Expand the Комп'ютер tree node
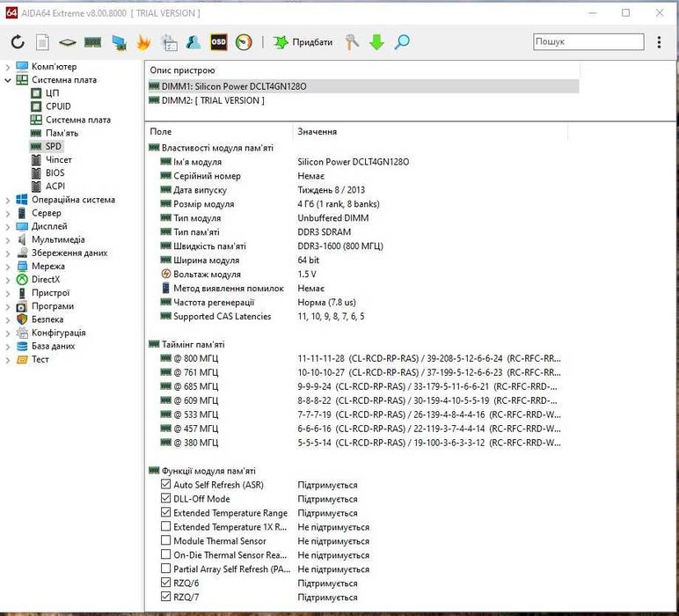 [7, 67]
